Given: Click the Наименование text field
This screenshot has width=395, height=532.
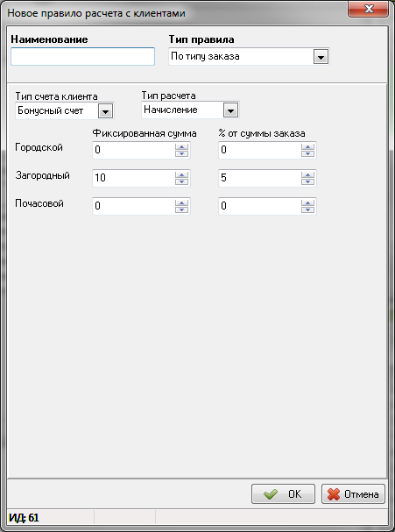Looking at the screenshot, I should click(82, 56).
